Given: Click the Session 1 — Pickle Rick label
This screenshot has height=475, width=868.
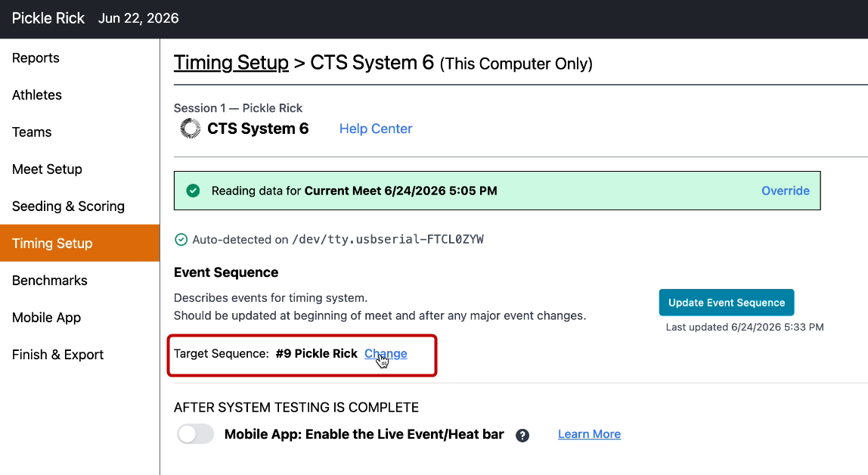Looking at the screenshot, I should click(x=238, y=108).
